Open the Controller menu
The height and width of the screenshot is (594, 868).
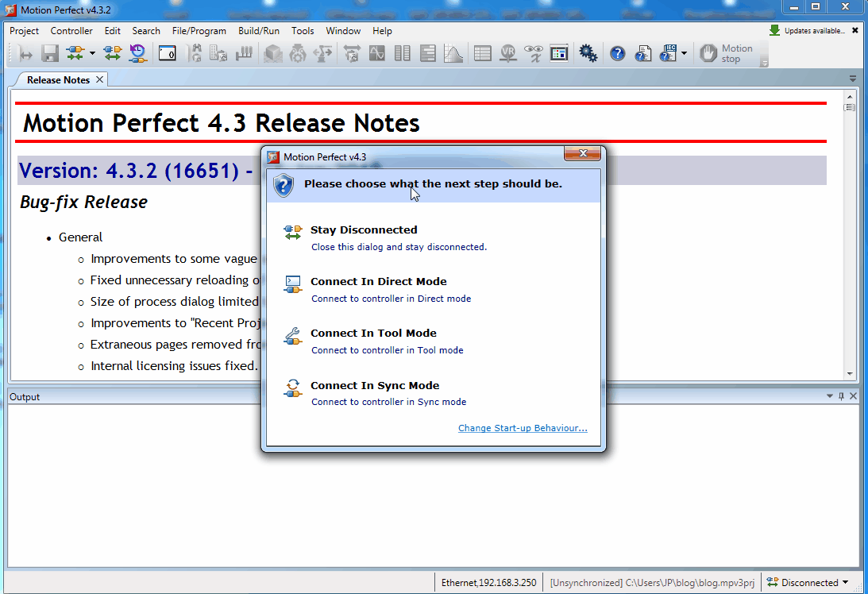point(71,31)
